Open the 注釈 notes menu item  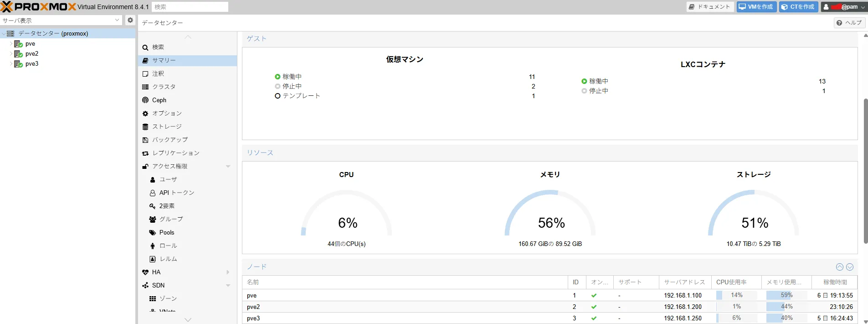click(x=187, y=73)
